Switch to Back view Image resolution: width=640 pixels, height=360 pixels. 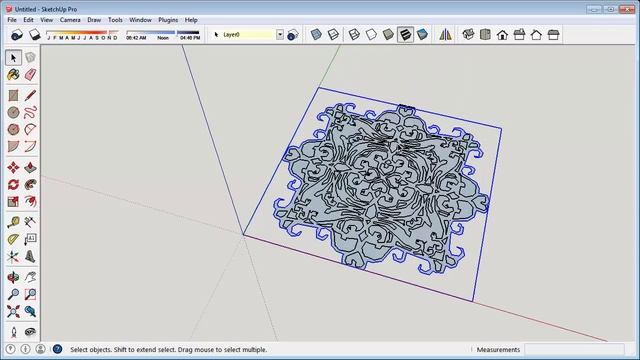click(x=536, y=34)
